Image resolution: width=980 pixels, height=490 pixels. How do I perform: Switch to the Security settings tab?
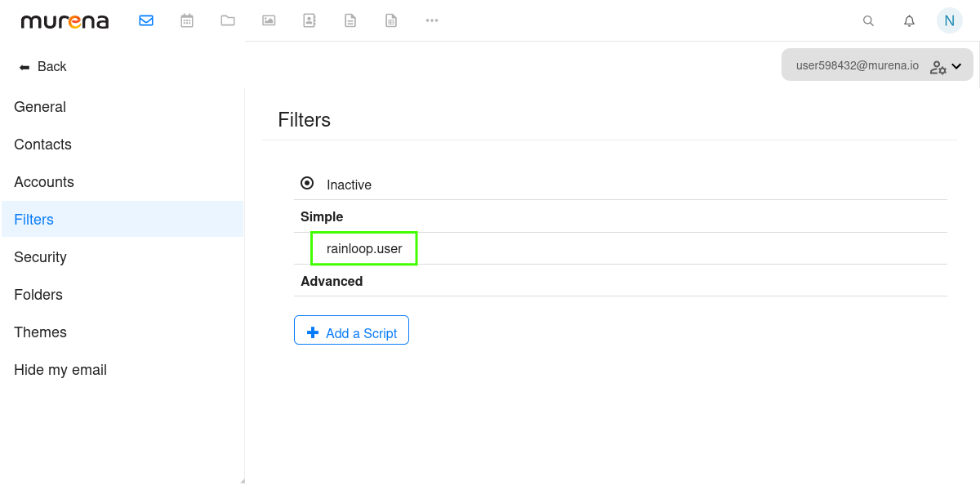click(40, 256)
